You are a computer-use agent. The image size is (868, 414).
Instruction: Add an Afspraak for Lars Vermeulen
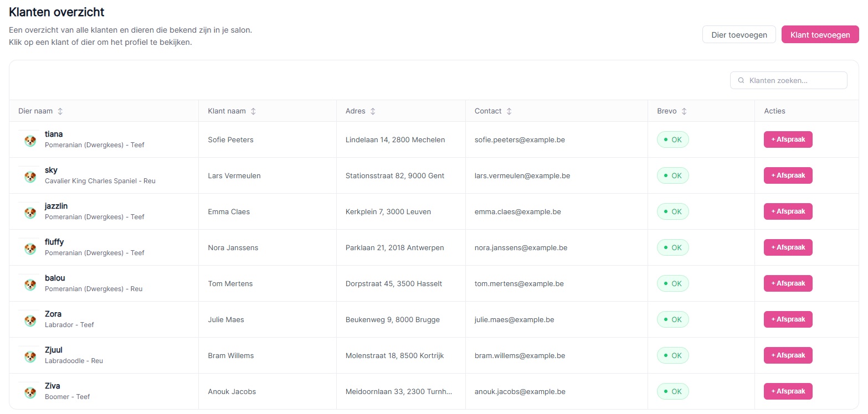(x=788, y=175)
